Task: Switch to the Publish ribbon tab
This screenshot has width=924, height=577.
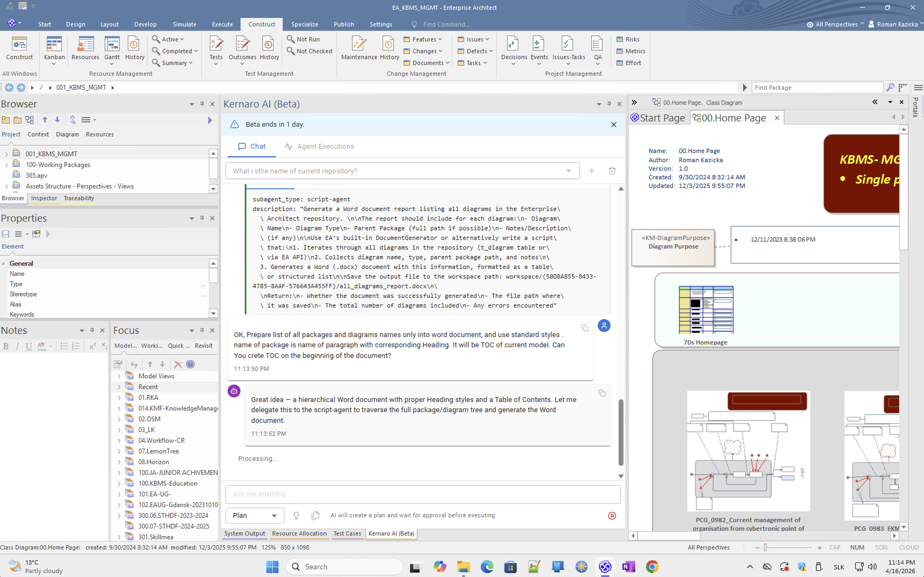Action: coord(344,24)
